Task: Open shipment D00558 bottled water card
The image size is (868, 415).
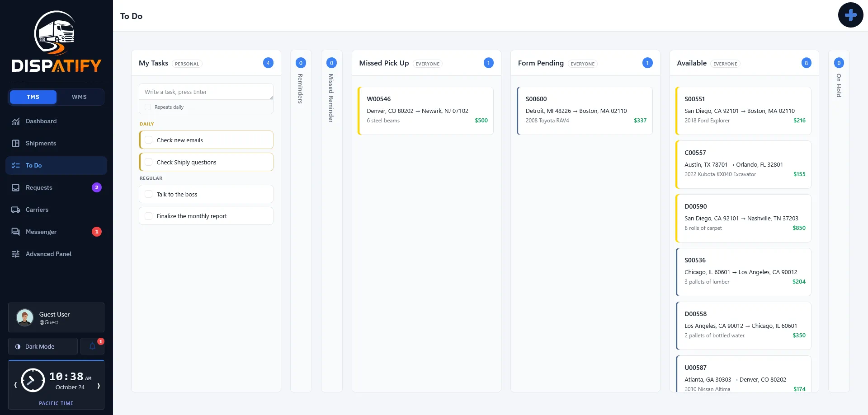Action: point(743,326)
